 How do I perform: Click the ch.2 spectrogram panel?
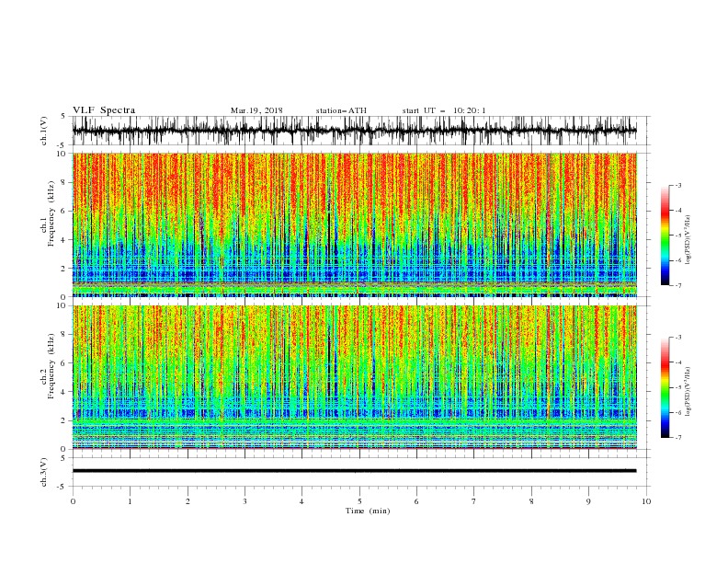354,377
